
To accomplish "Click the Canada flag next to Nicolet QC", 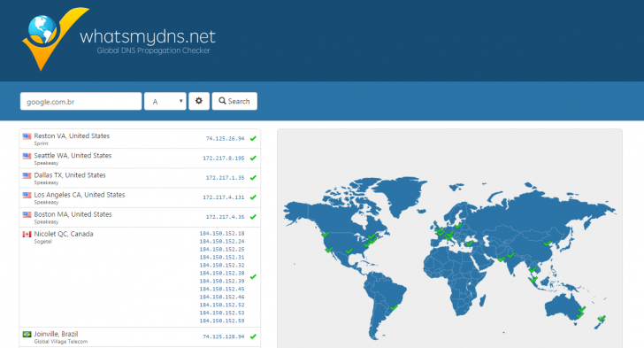I will click(27, 234).
